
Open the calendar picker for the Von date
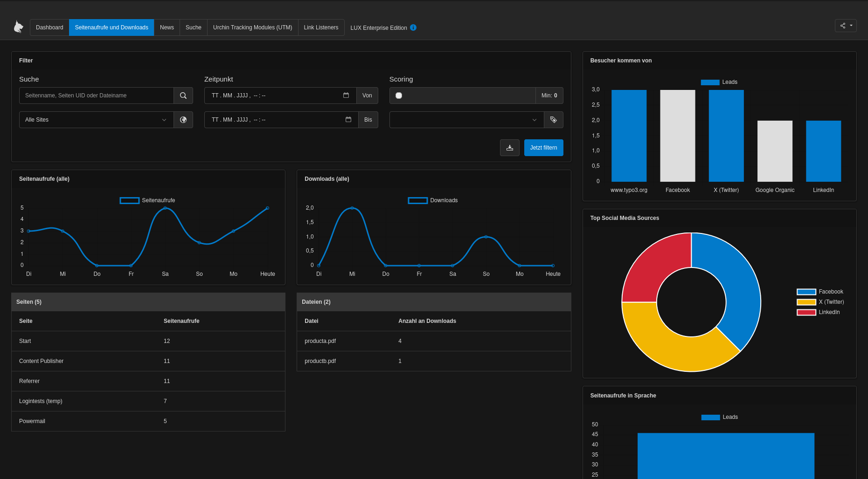pyautogui.click(x=346, y=96)
